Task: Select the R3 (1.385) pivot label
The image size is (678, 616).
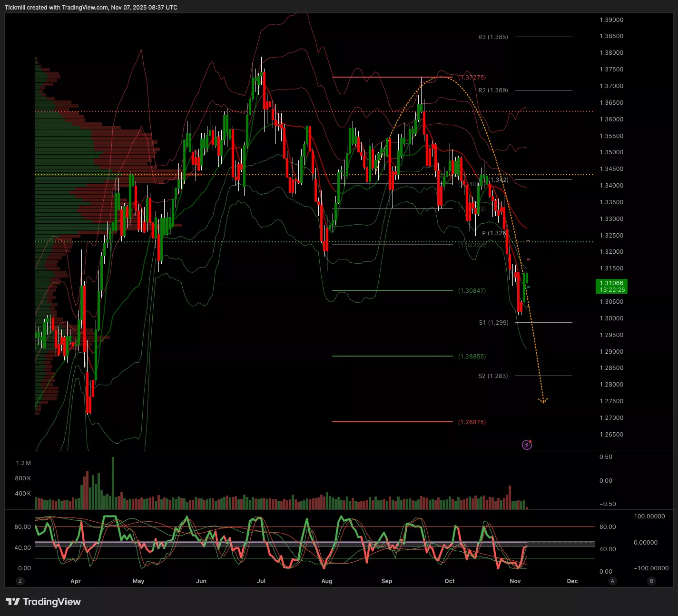Action: tap(493, 37)
